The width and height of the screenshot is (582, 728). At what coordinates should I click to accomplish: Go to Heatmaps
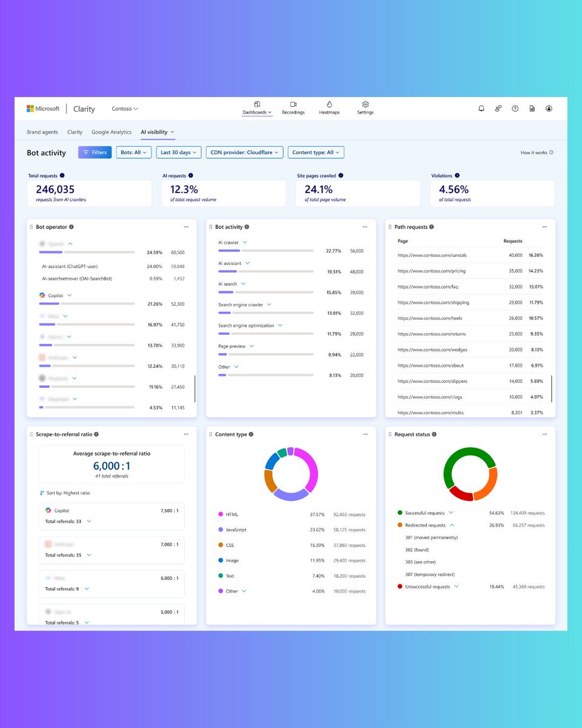coord(329,108)
